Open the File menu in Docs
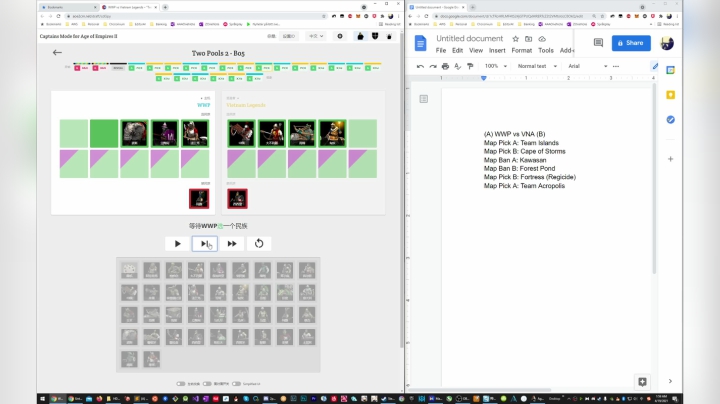Viewport: 720px width, 404px height. 441,50
